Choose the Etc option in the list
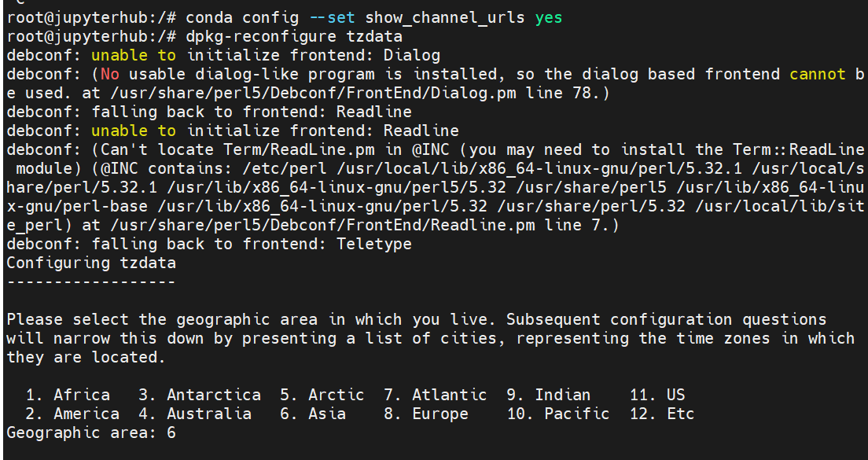 click(x=680, y=414)
